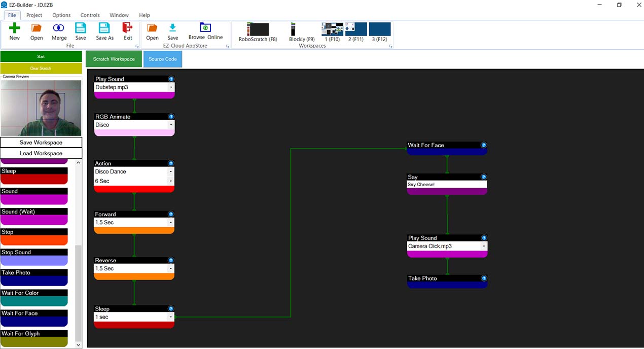Expand the Dubstep.mp3 sound dropdown
644x349 pixels.
pos(171,88)
